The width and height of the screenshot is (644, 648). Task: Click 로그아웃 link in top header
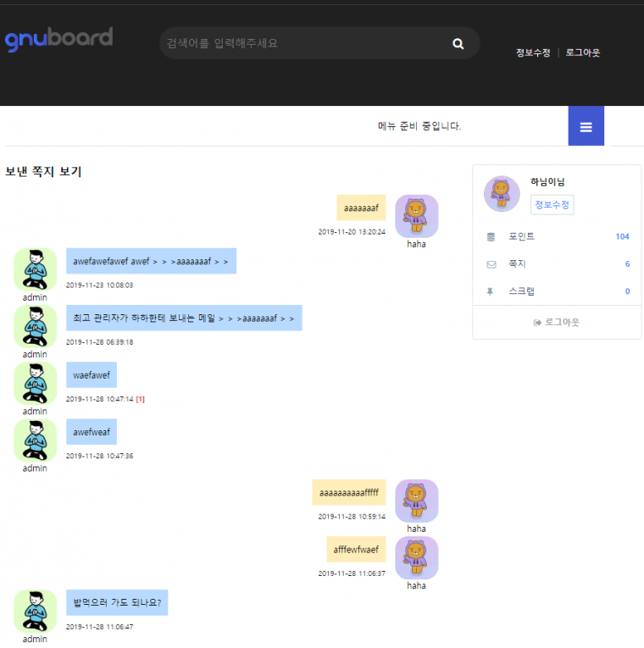[583, 53]
